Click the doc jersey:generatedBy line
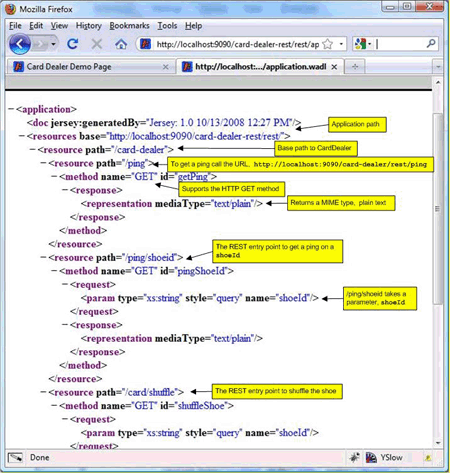Viewport: 450px width, 473px height. (164, 123)
